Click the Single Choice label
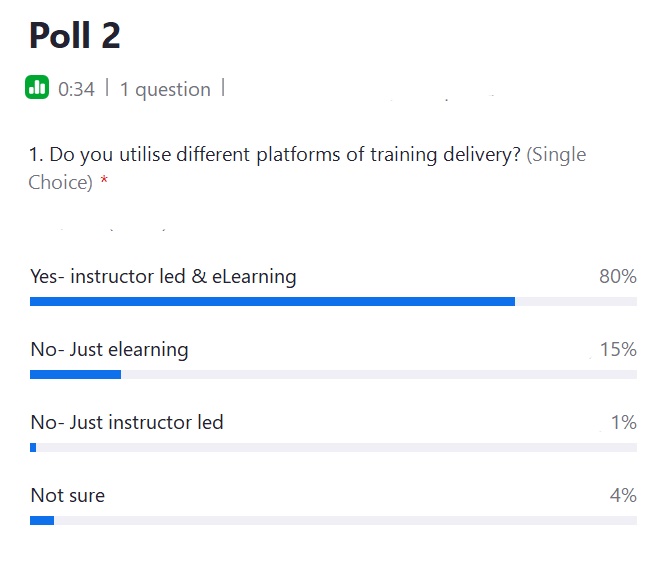 tap(307, 168)
